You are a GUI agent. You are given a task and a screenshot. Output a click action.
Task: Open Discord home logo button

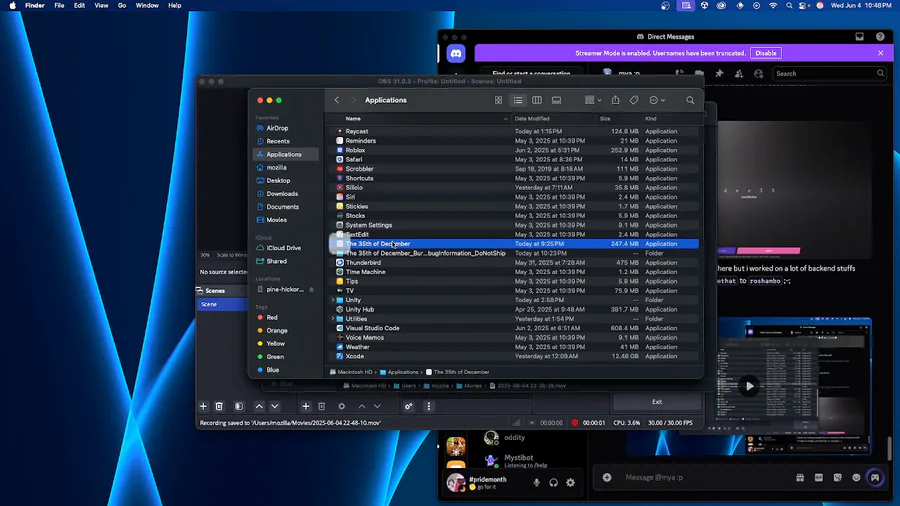pyautogui.click(x=456, y=53)
